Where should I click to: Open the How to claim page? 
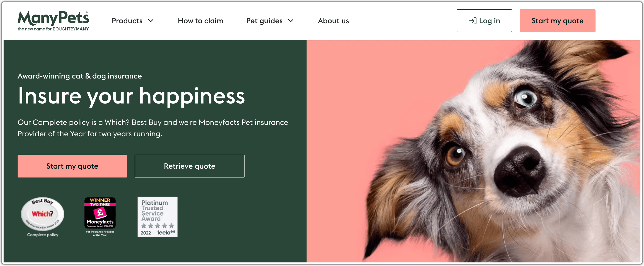[200, 21]
